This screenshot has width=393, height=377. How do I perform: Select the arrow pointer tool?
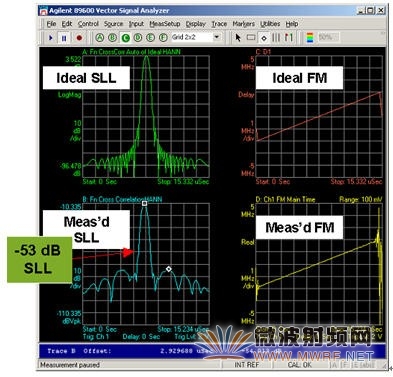pos(238,38)
